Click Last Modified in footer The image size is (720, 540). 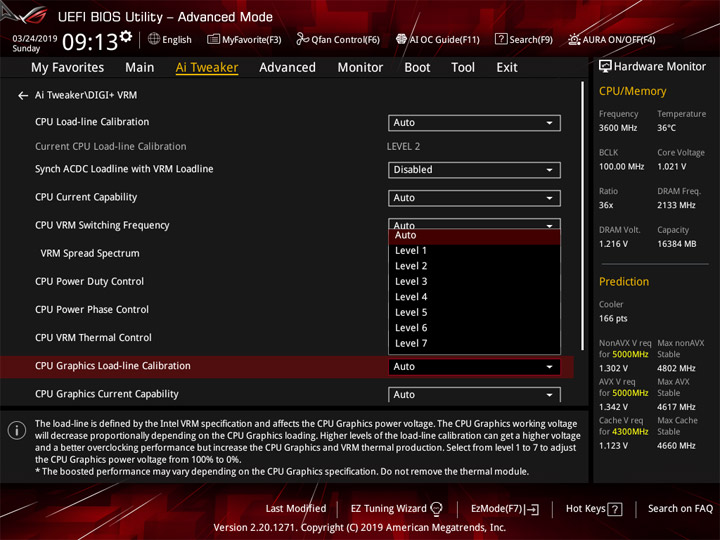coord(296,509)
